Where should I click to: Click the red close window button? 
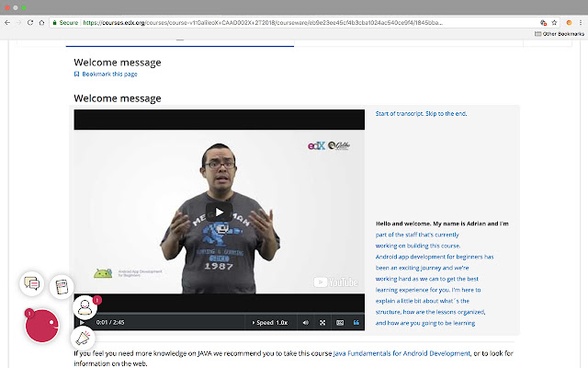point(7,7)
